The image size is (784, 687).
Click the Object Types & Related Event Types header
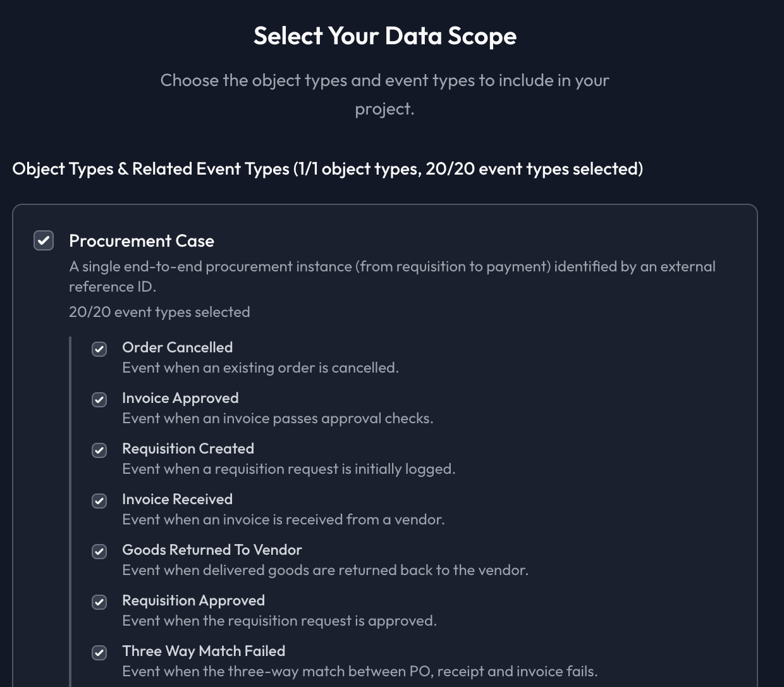click(x=328, y=169)
